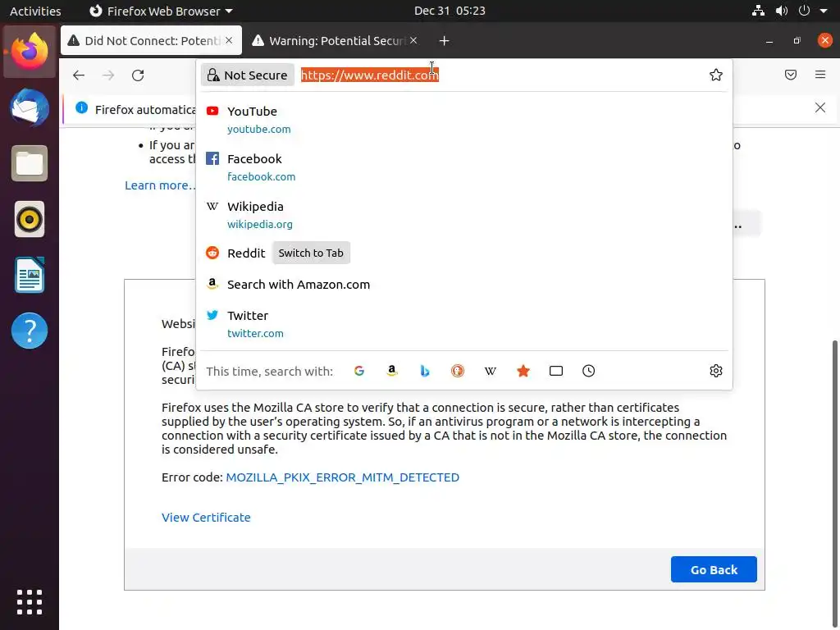The height and width of the screenshot is (630, 840).
Task: Open Thunderbird Mail from the dock
Action: click(x=30, y=107)
